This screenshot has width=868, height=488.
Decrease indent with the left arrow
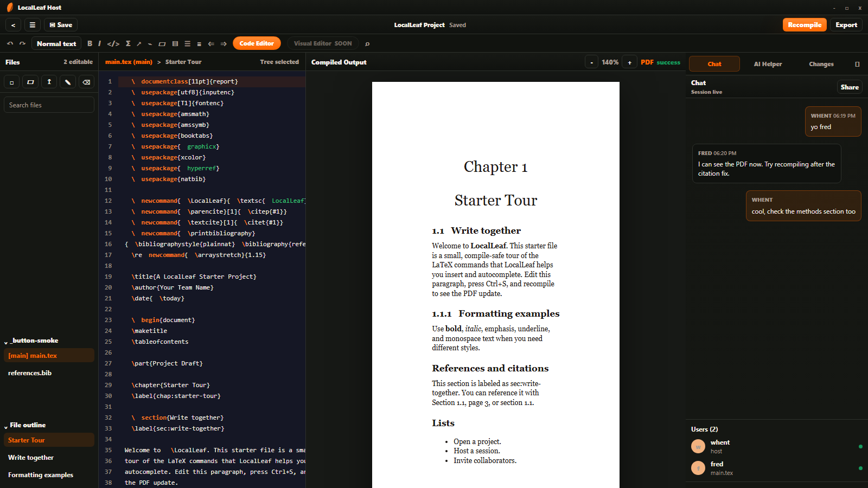(211, 44)
